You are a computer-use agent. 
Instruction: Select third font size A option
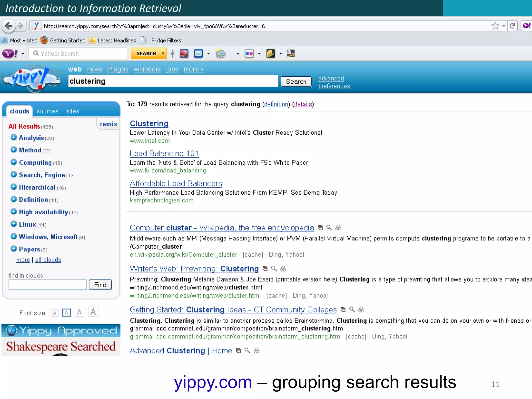tap(79, 312)
